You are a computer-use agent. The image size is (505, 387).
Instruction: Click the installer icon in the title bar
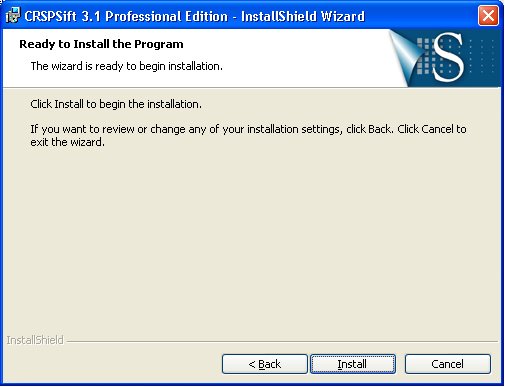(13, 16)
